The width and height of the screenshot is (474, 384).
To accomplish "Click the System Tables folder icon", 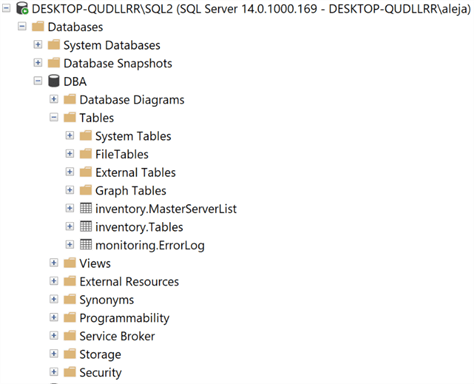I will coord(86,135).
